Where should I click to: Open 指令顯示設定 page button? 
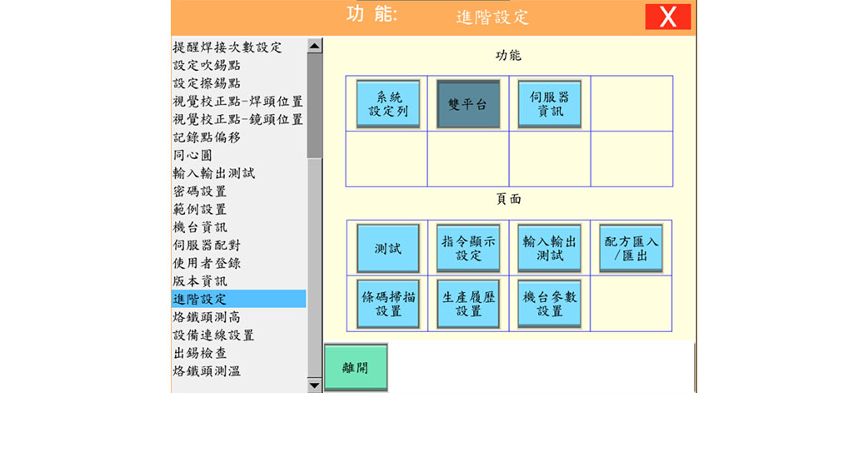pyautogui.click(x=468, y=248)
